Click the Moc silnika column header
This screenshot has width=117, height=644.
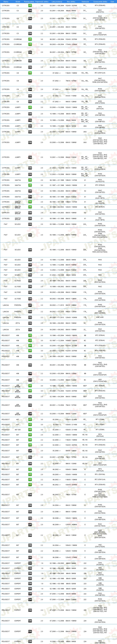click(x=71, y=1)
